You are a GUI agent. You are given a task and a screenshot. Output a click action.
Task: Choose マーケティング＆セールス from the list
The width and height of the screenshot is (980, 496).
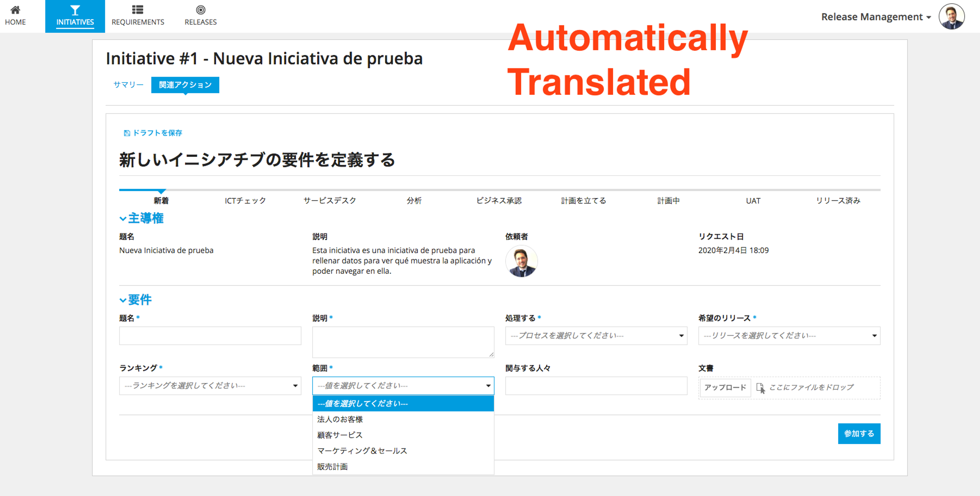403,451
